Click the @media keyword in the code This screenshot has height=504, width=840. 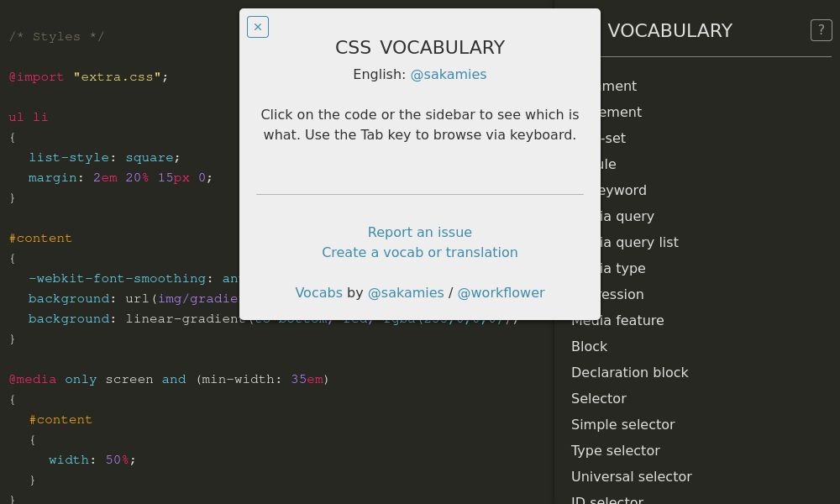[x=33, y=379]
